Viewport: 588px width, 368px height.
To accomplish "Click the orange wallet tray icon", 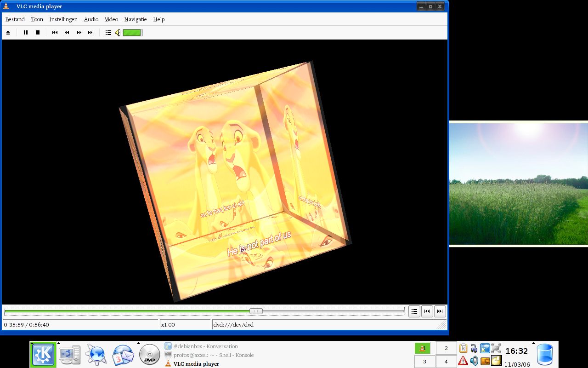I will (x=485, y=361).
